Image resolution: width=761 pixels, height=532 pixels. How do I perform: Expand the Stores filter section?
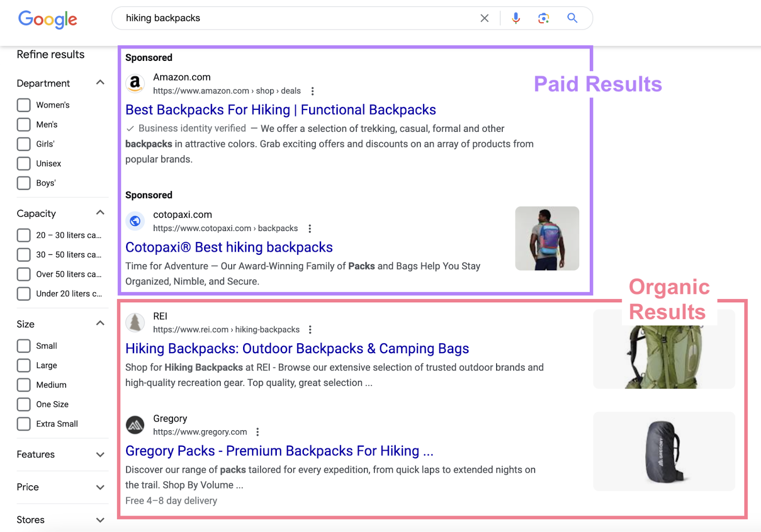click(x=100, y=520)
